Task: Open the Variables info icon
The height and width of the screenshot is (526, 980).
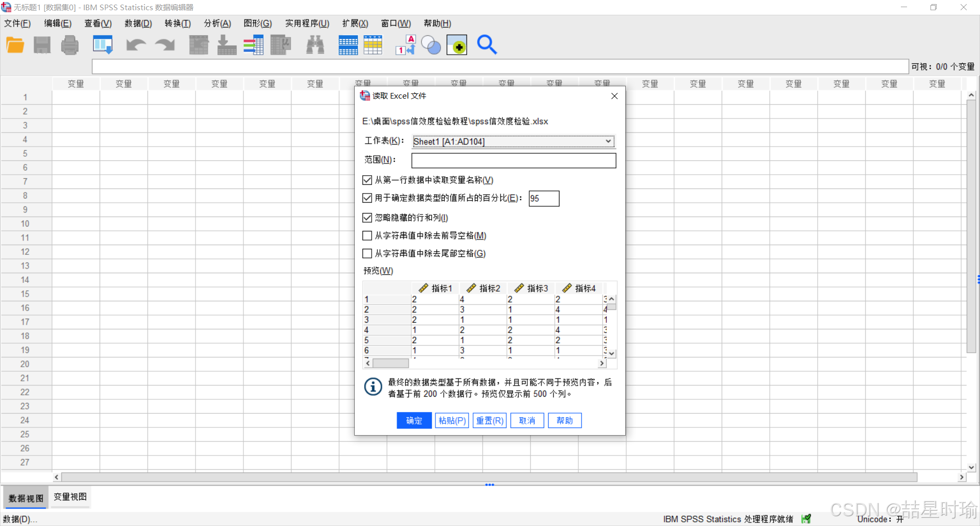Action: click(x=254, y=45)
